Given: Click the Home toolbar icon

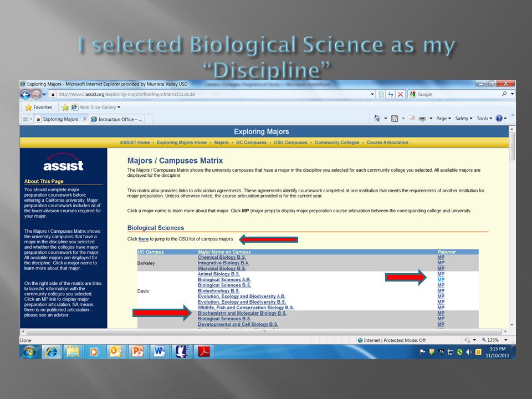Looking at the screenshot, I should (377, 119).
